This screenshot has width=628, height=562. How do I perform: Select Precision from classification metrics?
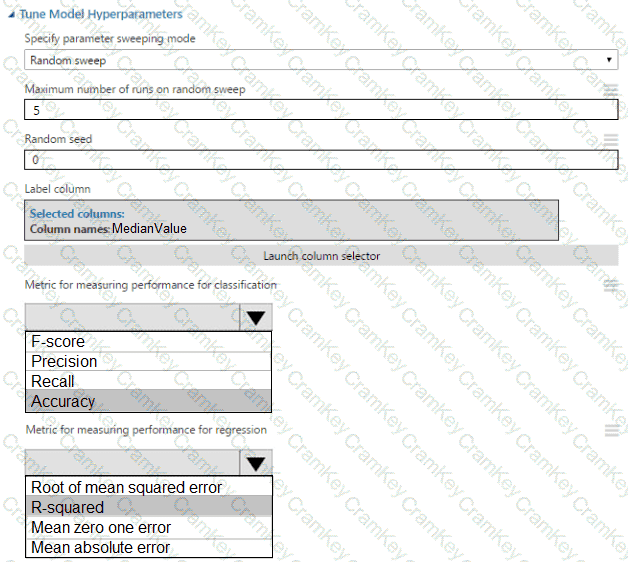(x=148, y=361)
